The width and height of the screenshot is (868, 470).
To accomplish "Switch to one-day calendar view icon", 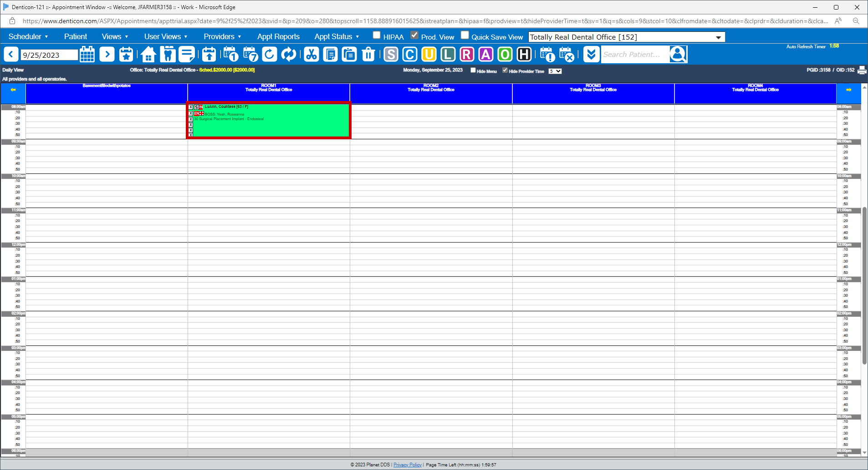I will (x=231, y=55).
